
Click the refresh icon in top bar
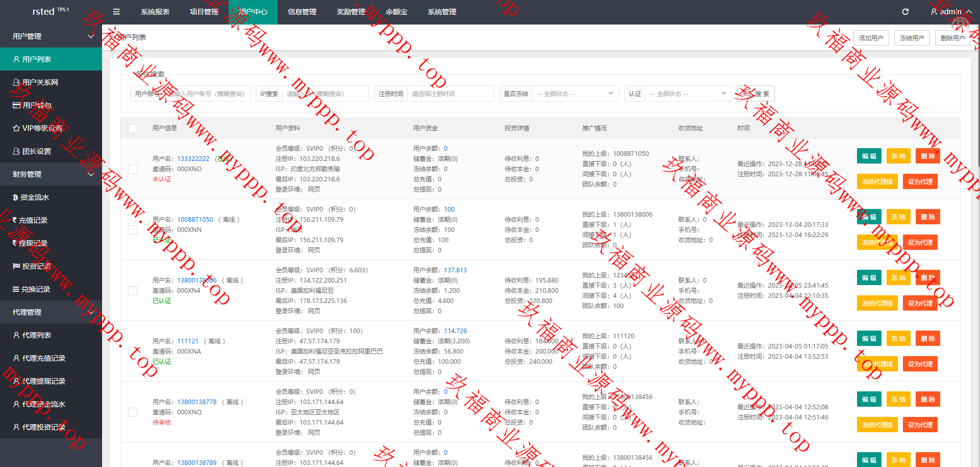tap(905, 12)
